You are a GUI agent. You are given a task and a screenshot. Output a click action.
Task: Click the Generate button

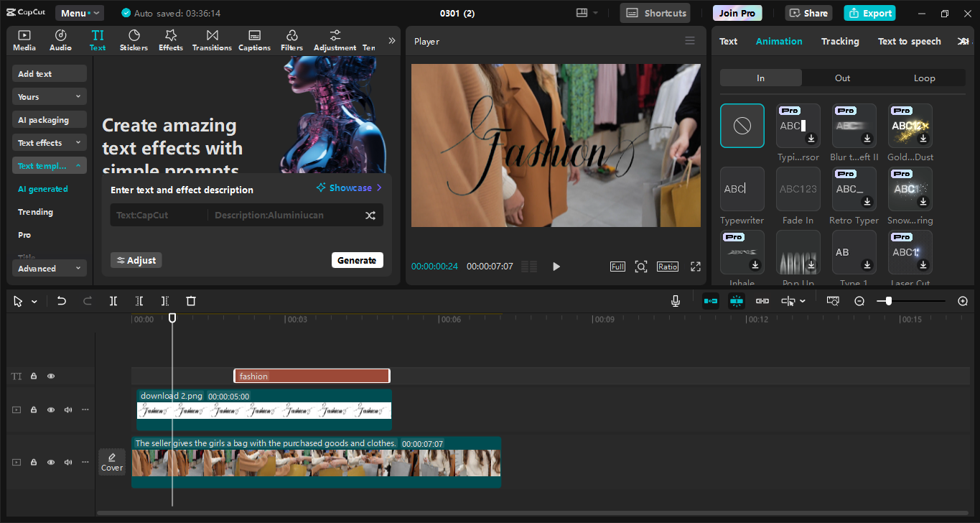[x=357, y=260]
